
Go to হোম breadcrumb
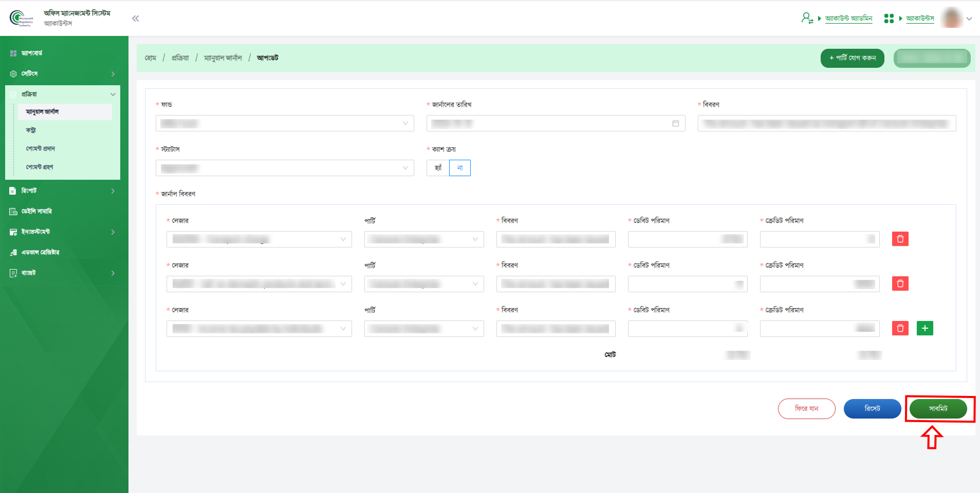151,58
